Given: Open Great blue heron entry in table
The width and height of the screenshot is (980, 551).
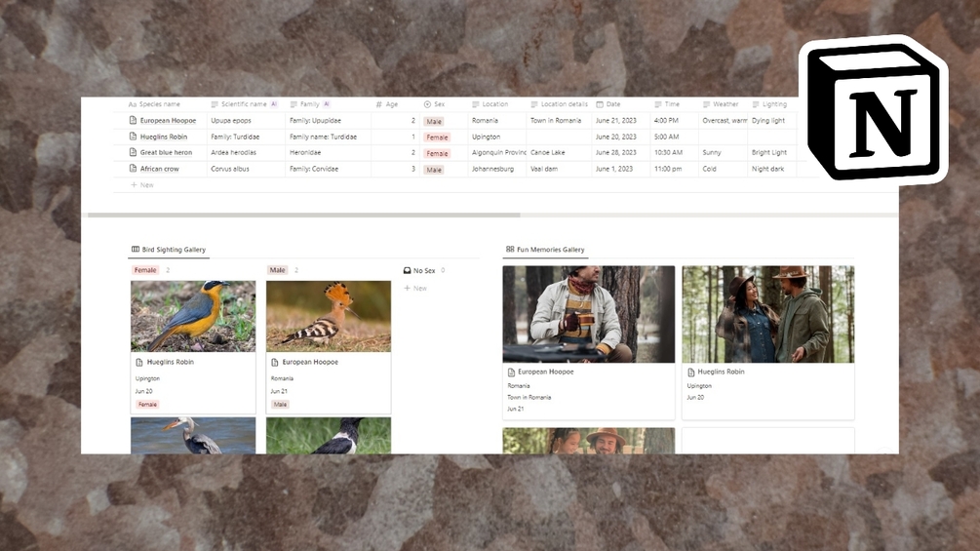Looking at the screenshot, I should point(166,152).
